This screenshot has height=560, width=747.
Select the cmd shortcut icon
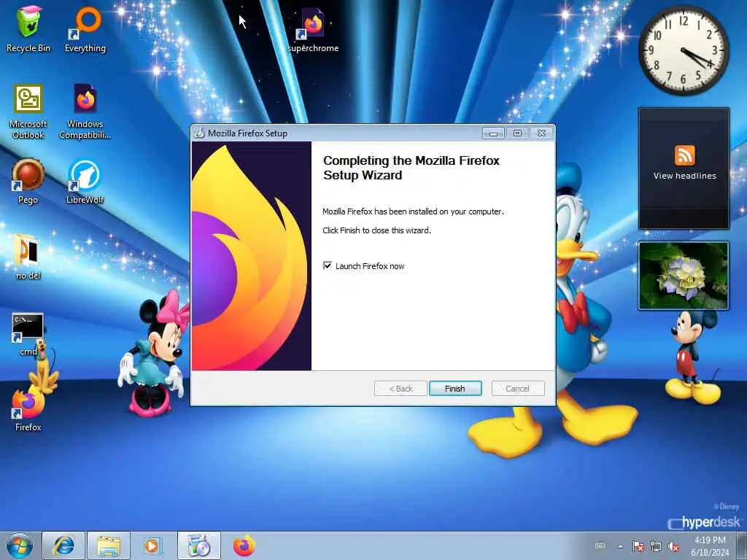click(x=28, y=333)
